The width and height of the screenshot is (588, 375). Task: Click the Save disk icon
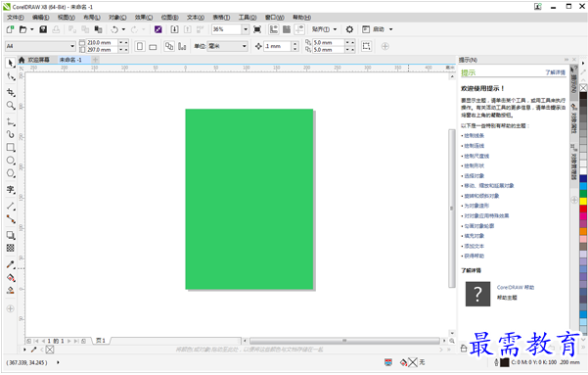click(43, 29)
